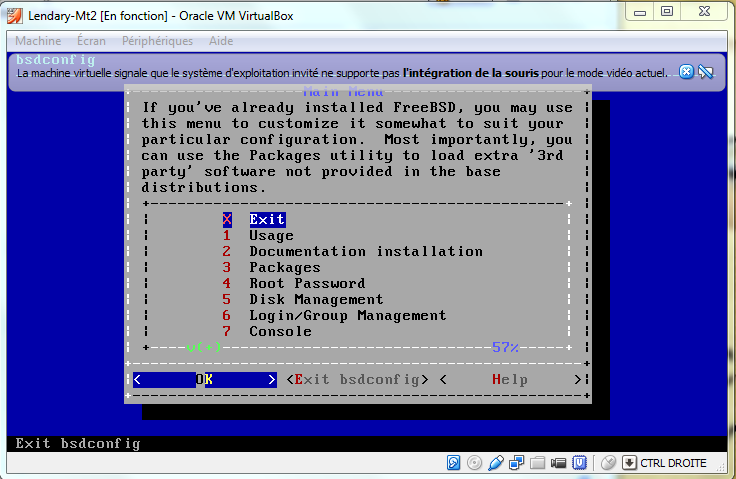Select the Root Password entry

click(307, 283)
